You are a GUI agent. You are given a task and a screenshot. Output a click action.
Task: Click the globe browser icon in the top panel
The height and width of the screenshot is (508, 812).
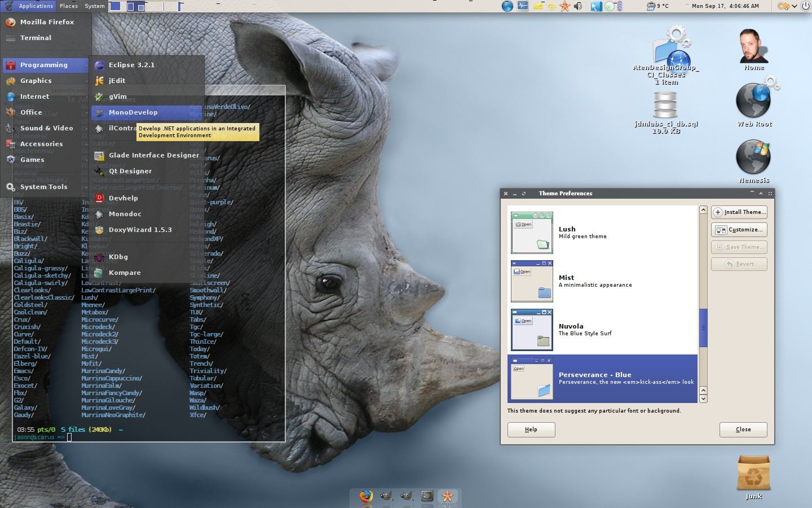(x=507, y=6)
